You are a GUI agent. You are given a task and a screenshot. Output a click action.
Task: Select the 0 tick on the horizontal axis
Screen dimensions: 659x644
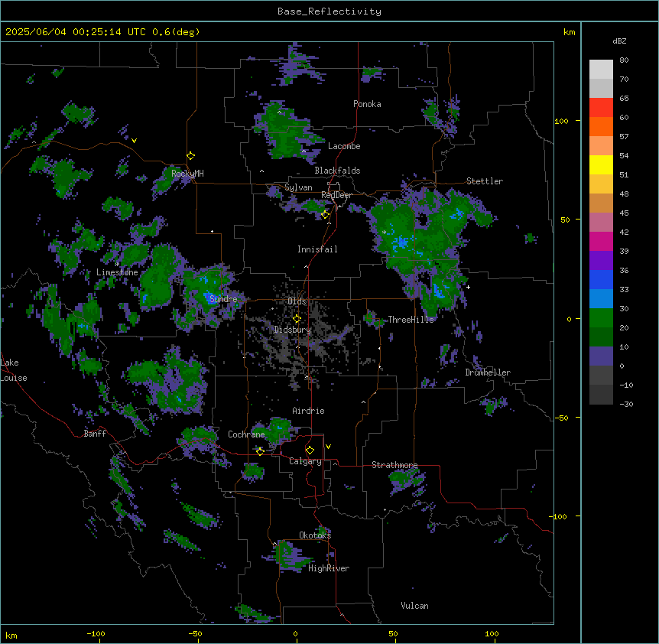point(295,633)
